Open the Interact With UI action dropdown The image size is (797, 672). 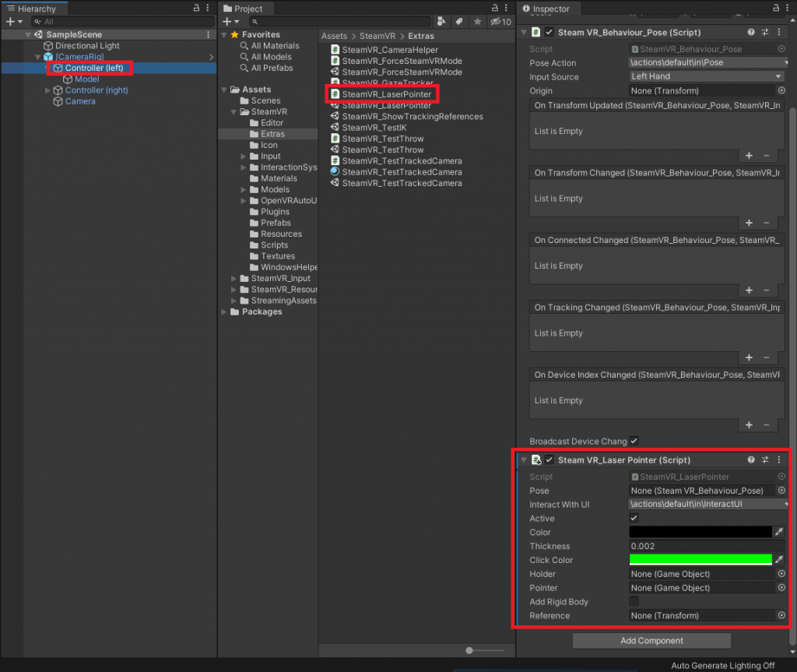708,504
